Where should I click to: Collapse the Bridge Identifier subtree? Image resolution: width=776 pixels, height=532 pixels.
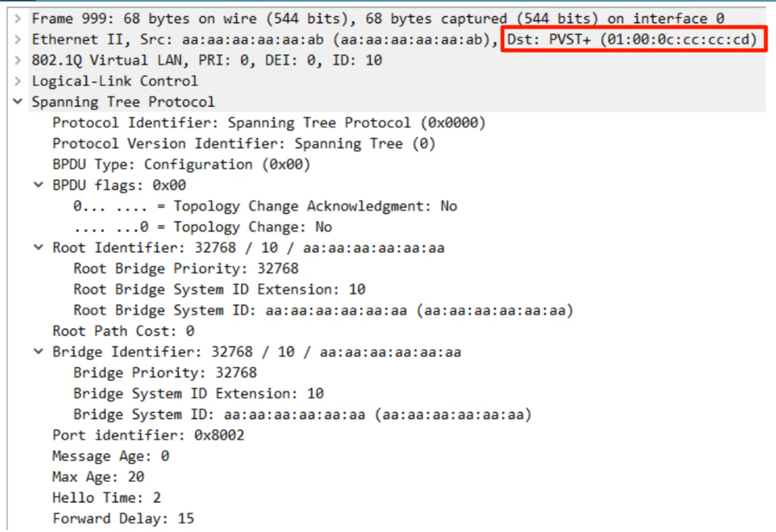coord(38,352)
